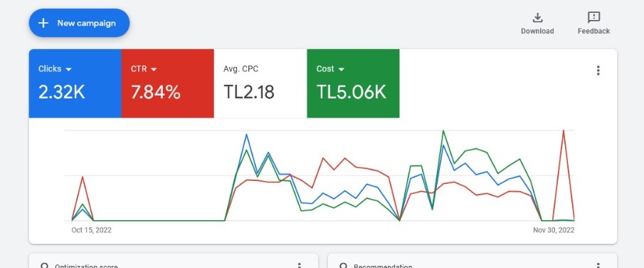The image size is (644, 268).
Task: Select the Avg. CPC metric card
Action: (260, 83)
